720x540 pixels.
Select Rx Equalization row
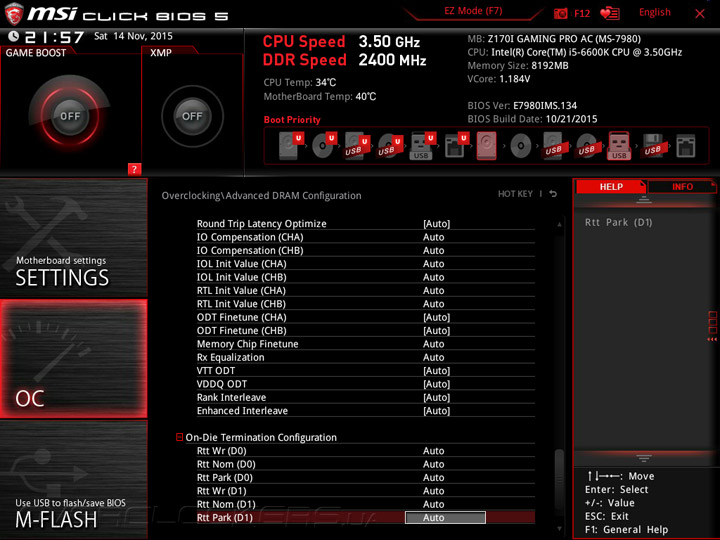click(x=366, y=357)
